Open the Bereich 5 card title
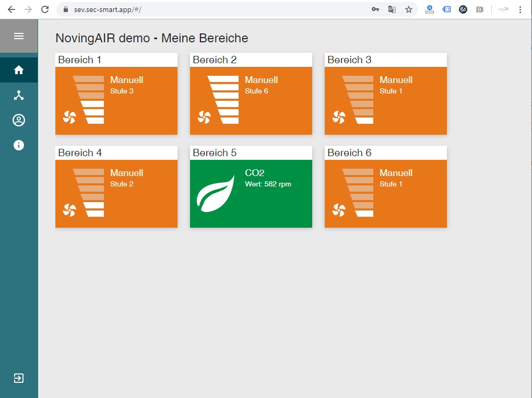Viewport: 532px width, 398px height. pos(215,153)
